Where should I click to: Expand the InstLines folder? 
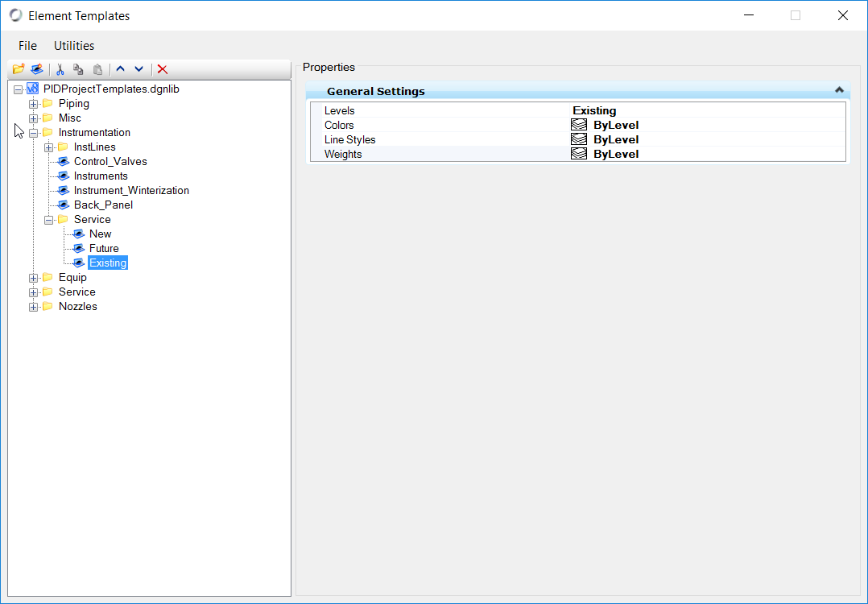(x=48, y=147)
